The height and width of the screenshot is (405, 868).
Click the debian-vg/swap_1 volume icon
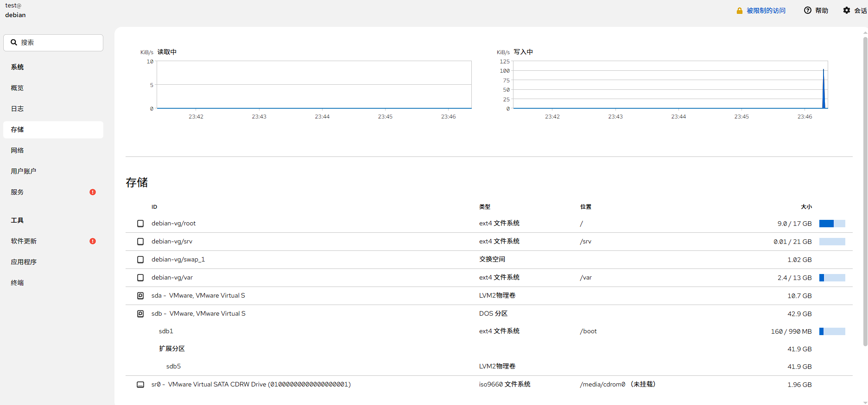click(140, 260)
